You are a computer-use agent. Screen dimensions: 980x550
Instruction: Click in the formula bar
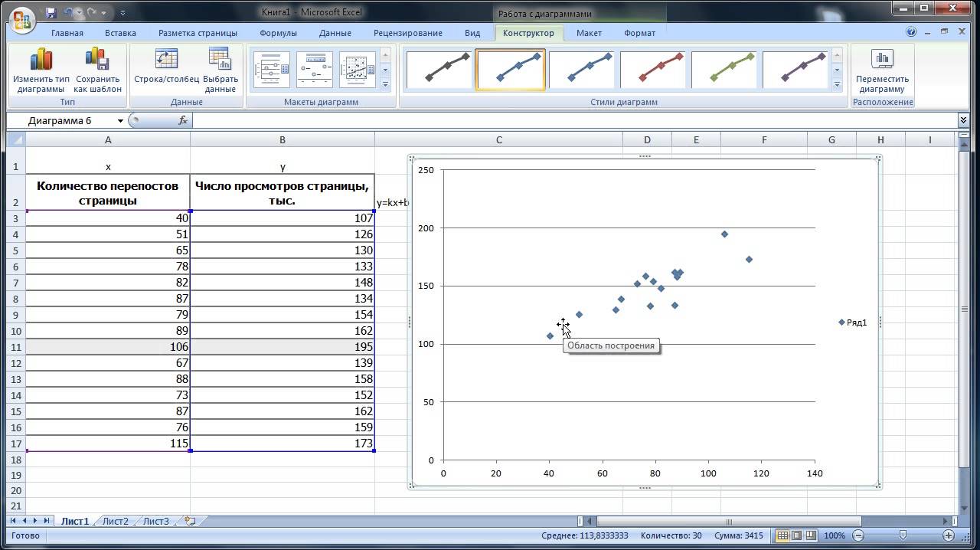574,120
